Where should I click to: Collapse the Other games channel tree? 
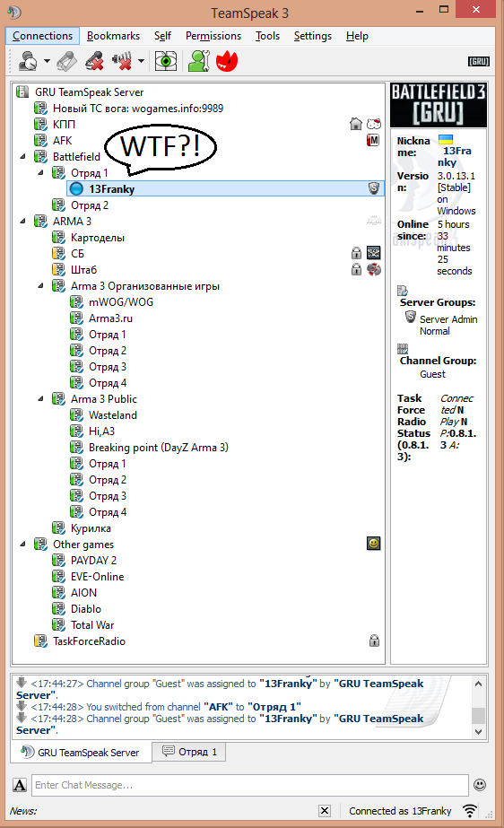22,544
